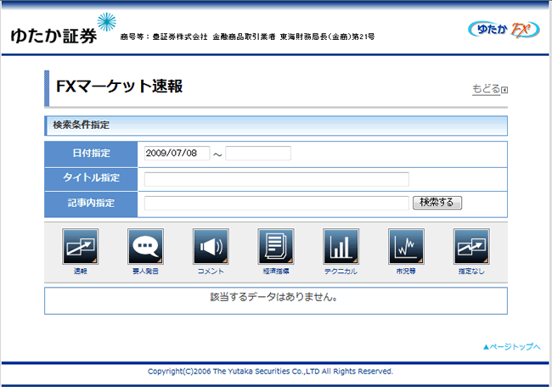Click the 検索条件指定 section header
Image resolution: width=552 pixels, height=392 pixels.
pos(276,126)
